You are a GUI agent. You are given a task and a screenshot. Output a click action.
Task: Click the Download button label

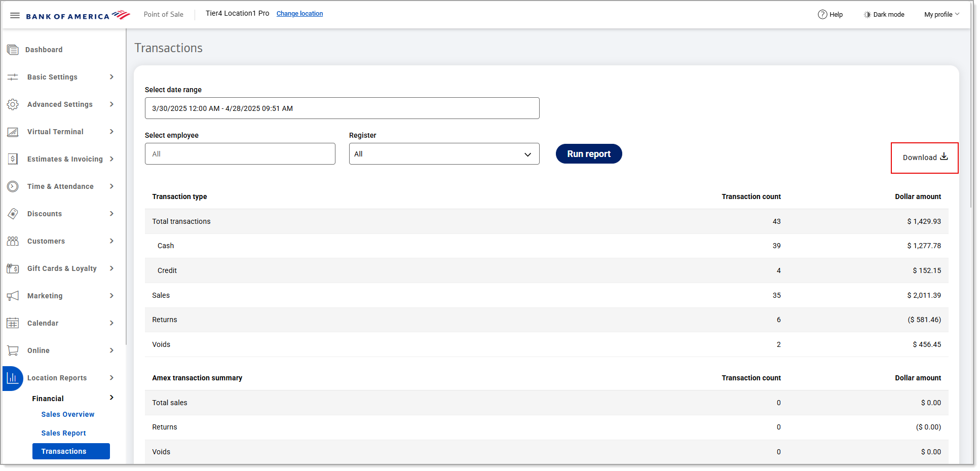coord(920,158)
